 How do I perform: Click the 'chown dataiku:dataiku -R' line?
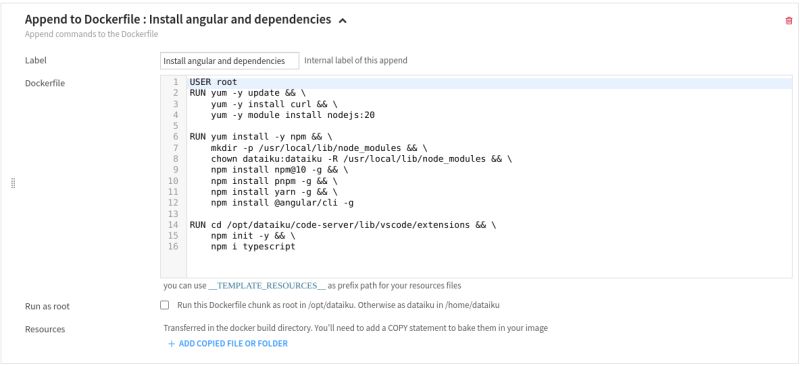[361, 159]
